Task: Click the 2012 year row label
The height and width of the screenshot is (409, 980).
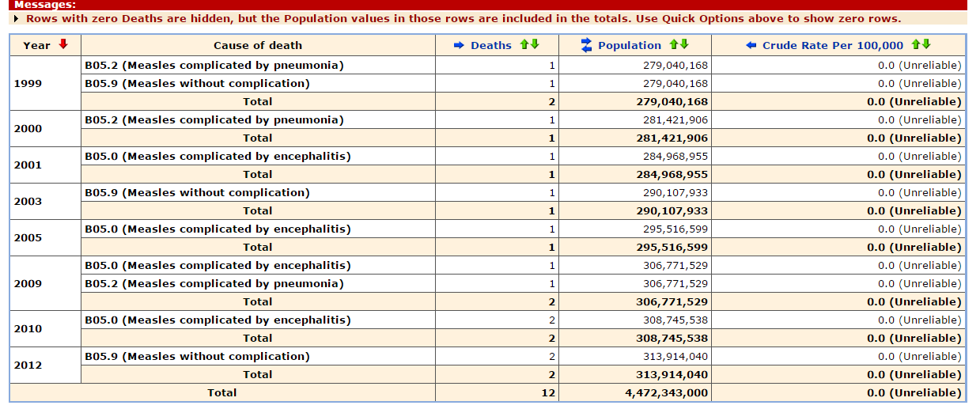Action: pyautogui.click(x=28, y=365)
